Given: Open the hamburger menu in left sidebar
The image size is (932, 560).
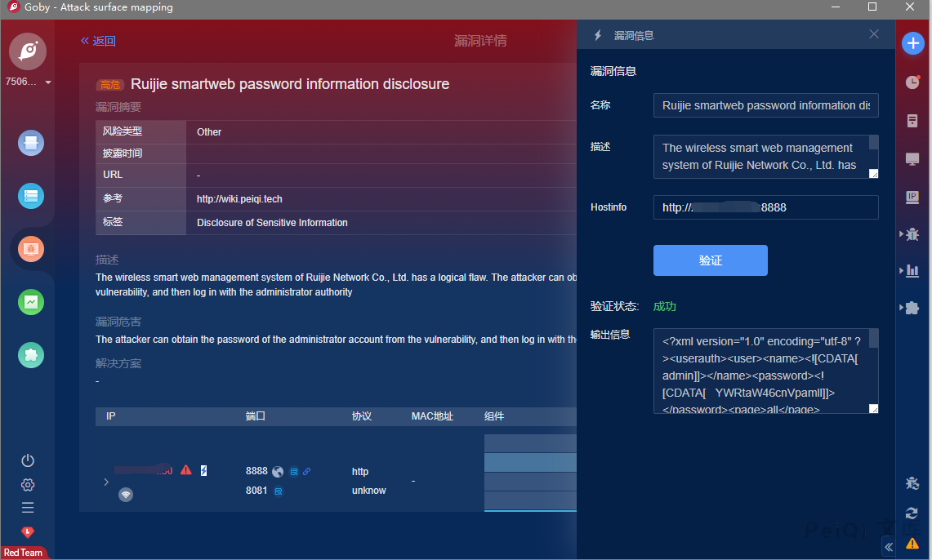Looking at the screenshot, I should (28, 508).
